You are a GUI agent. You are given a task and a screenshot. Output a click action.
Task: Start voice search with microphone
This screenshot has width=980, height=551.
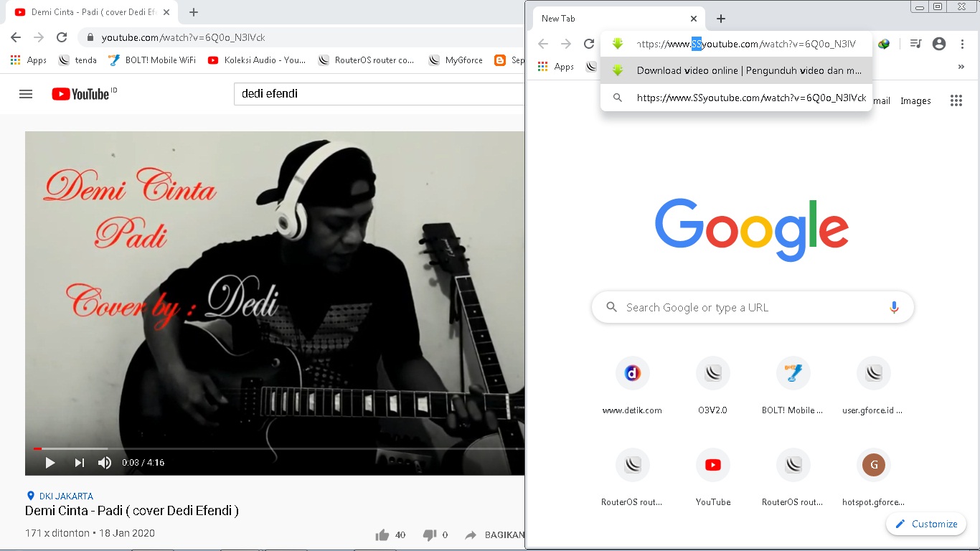(894, 307)
